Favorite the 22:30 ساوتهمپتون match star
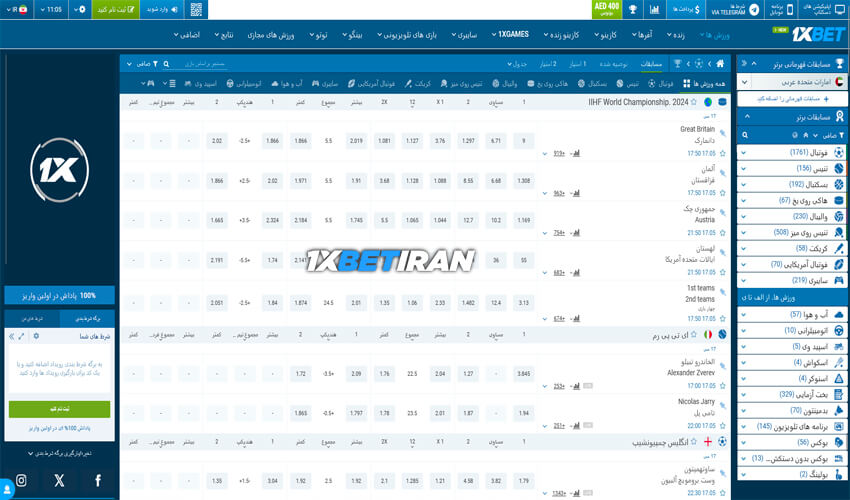 pyautogui.click(x=723, y=492)
